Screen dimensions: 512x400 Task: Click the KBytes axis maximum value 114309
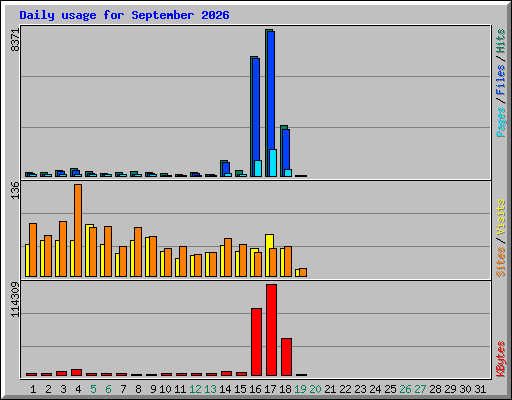click(x=15, y=299)
